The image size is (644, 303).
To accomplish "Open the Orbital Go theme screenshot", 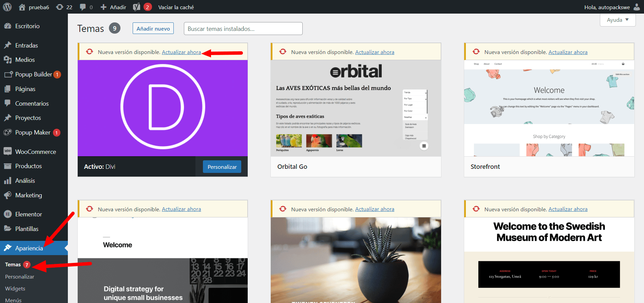I will click(x=356, y=108).
